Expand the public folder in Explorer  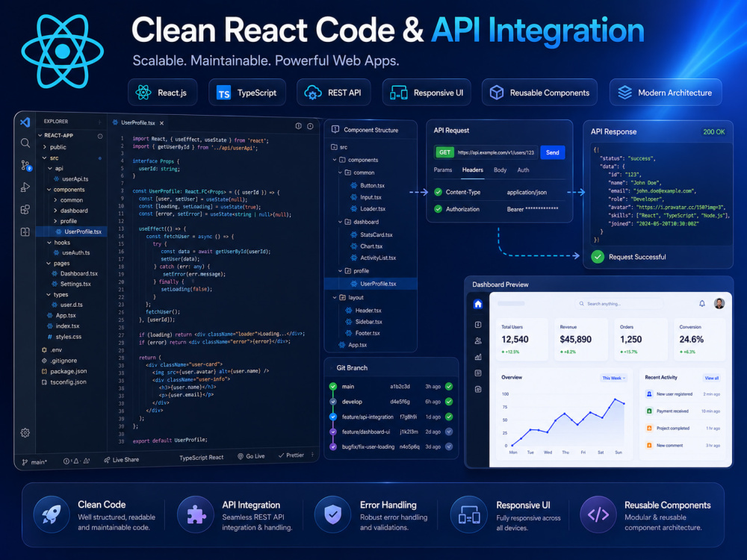point(45,147)
